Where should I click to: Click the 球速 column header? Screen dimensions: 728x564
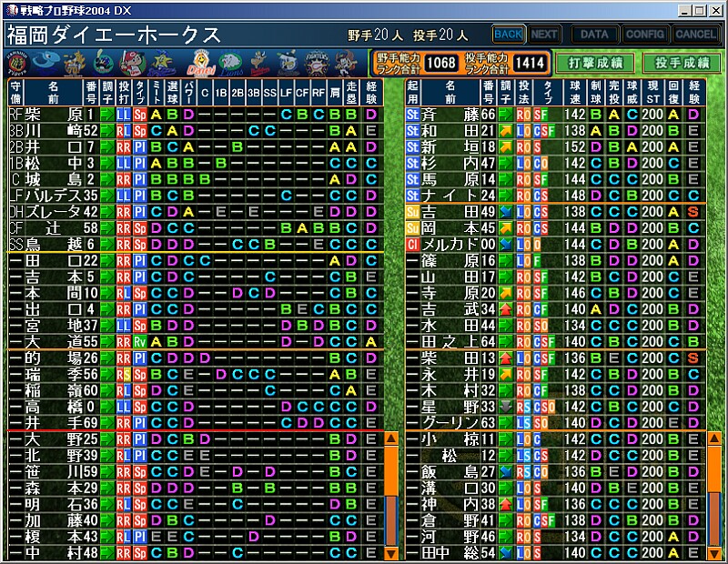(x=575, y=93)
